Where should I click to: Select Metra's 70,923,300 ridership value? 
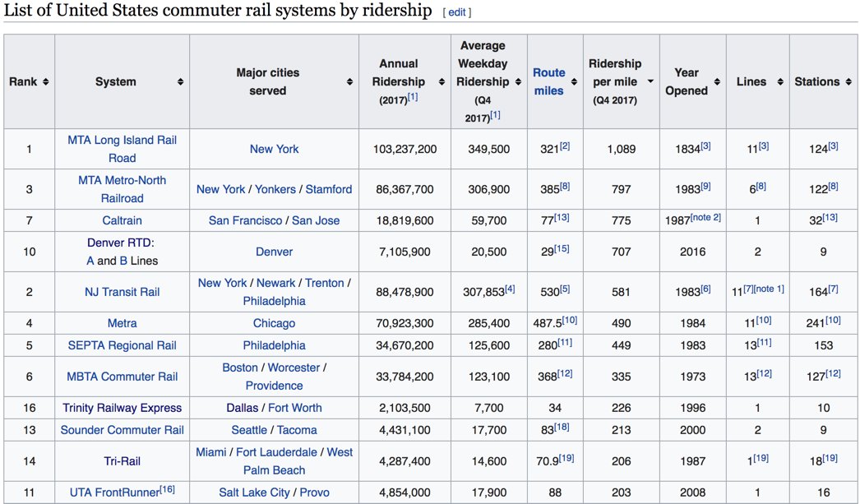pyautogui.click(x=405, y=324)
